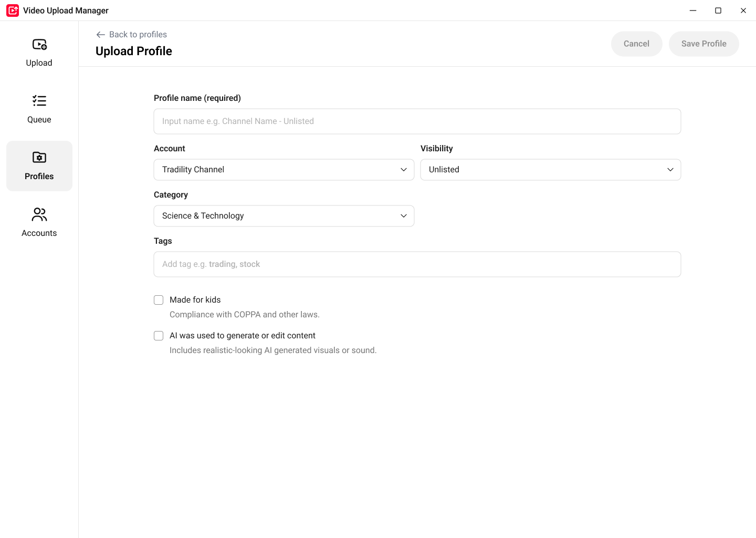Viewport: 756px width, 538px height.
Task: Click the Category field label
Action: [x=171, y=195]
